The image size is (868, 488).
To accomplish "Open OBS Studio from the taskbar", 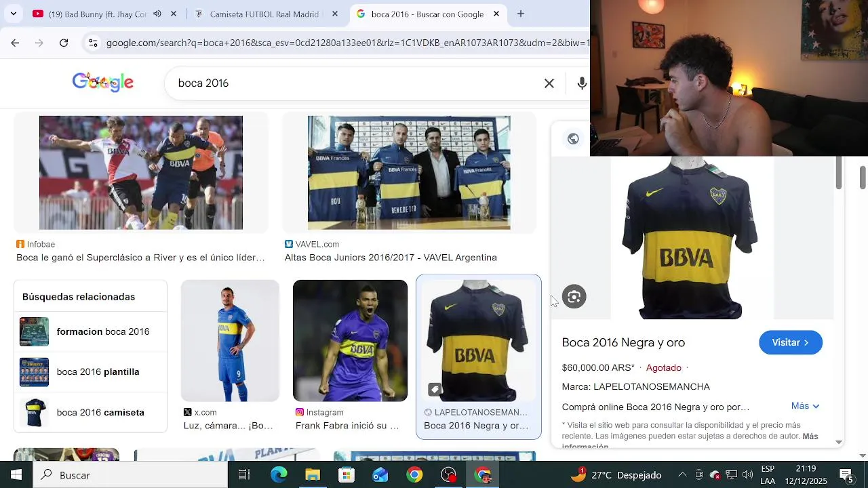I will (x=448, y=475).
